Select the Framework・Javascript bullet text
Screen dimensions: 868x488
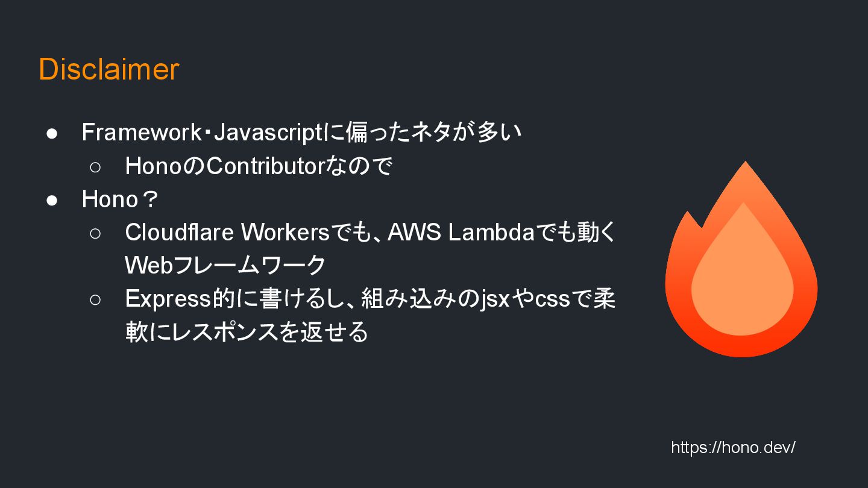[x=301, y=133]
